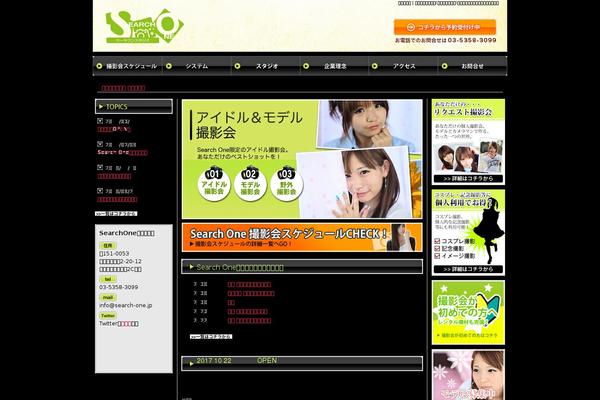The image size is (600, 400).
Task: Click the TOPICS section header
Action: pyautogui.click(x=134, y=106)
